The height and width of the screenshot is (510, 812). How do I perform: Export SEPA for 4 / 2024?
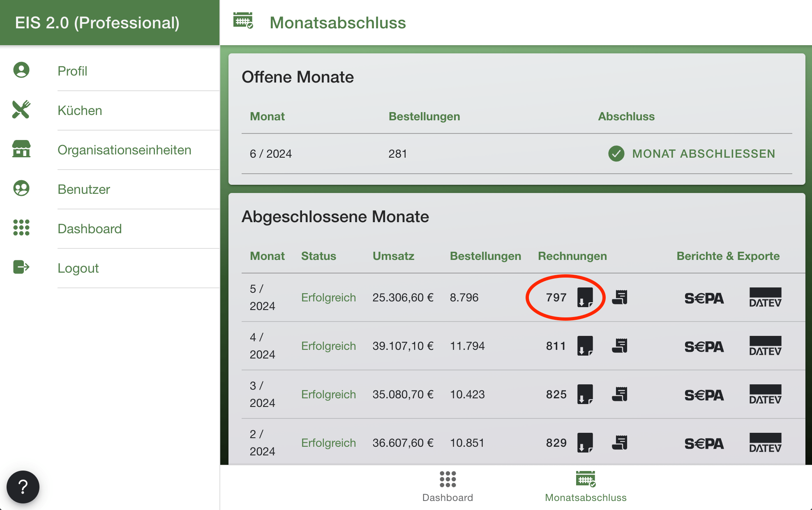pos(704,347)
